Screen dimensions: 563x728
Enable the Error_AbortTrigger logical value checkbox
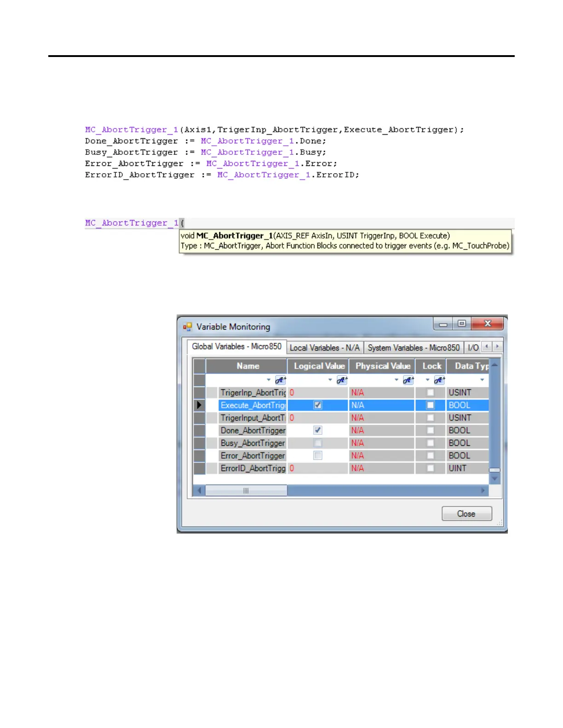click(x=318, y=455)
